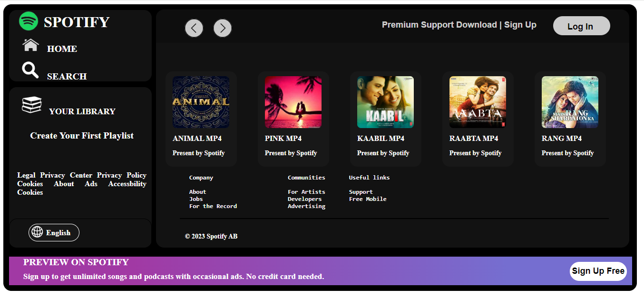This screenshot has width=644, height=299.
Task: Go back with the left arrow button
Action: (194, 28)
